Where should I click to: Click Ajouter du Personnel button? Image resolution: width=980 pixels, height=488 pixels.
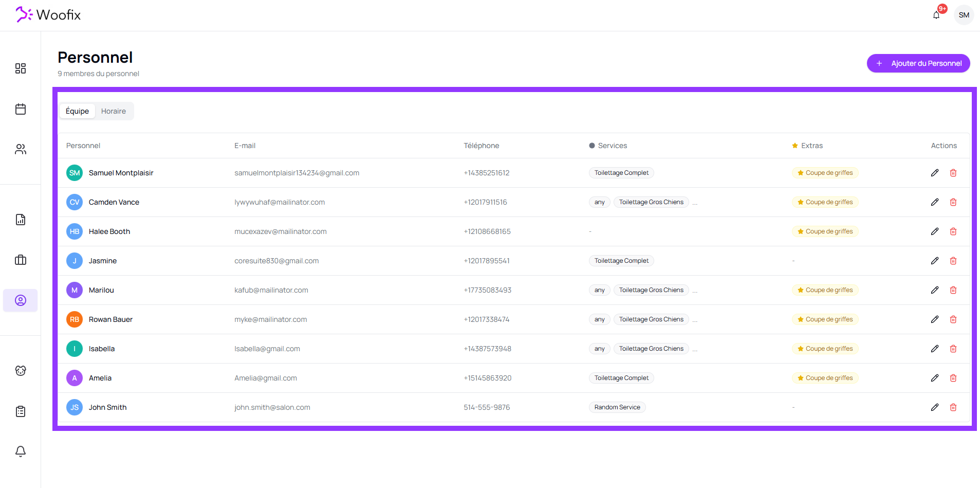click(918, 63)
